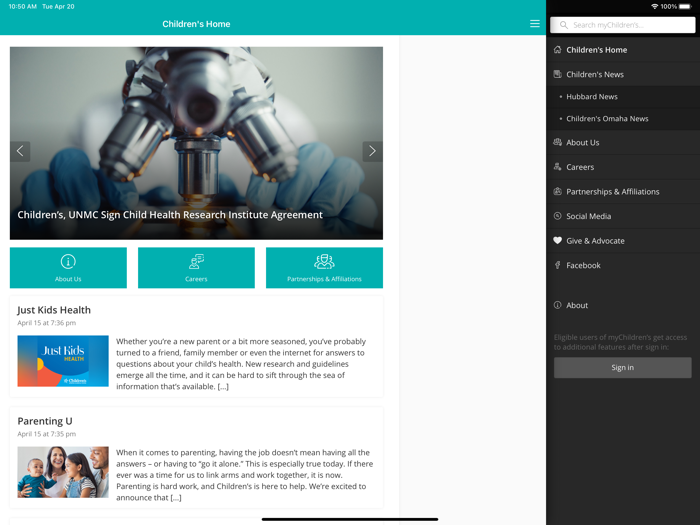Open Children's News in the sidebar
This screenshot has height=525, width=700.
point(623,74)
